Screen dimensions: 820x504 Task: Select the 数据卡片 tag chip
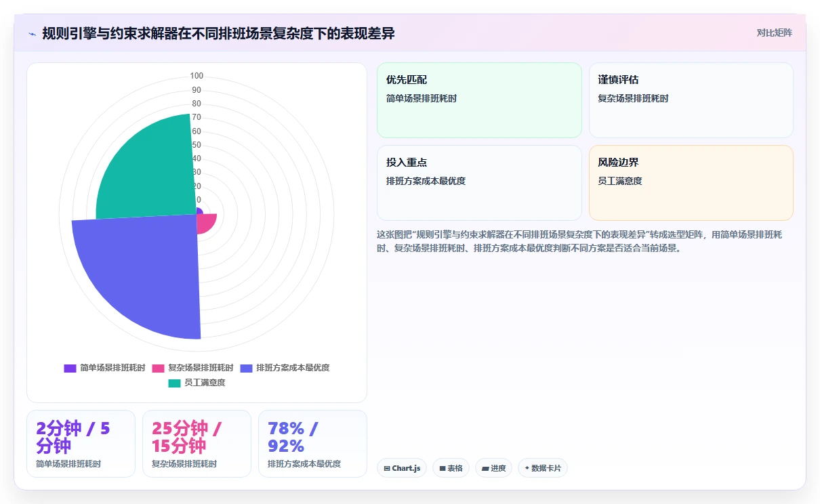(543, 468)
